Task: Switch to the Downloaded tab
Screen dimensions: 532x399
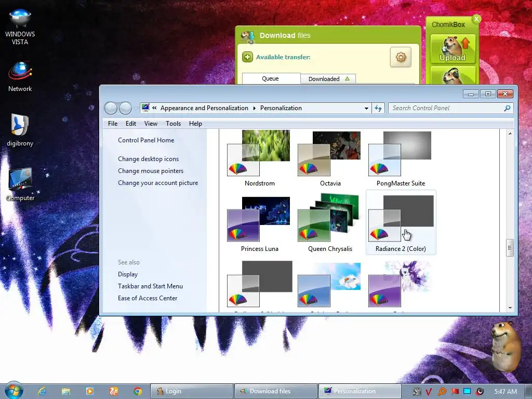Action: 328,79
